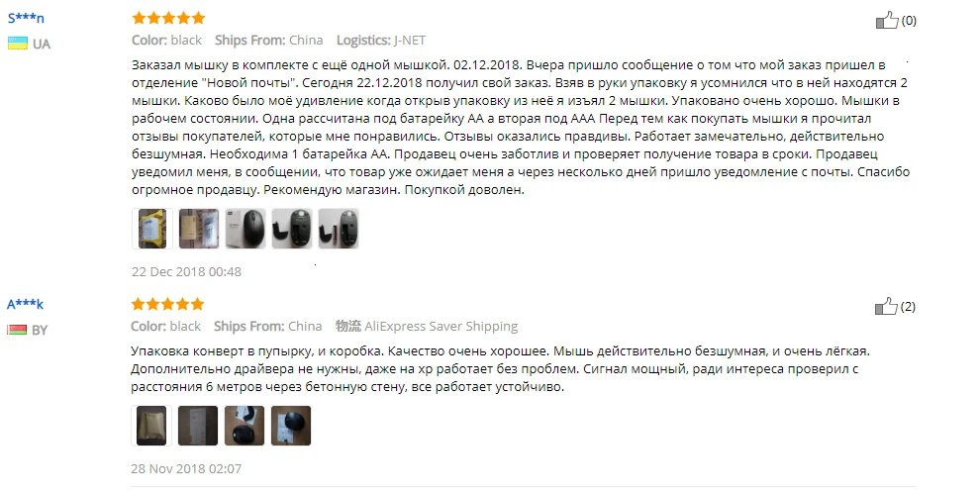Open A***k's fourth photo of black mouse
Screen dimensions: 980x495
(x=291, y=426)
